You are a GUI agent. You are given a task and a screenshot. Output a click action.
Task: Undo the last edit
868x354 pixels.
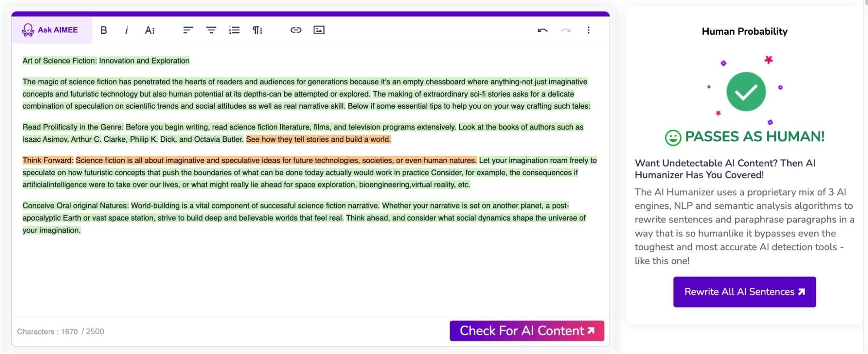click(542, 30)
